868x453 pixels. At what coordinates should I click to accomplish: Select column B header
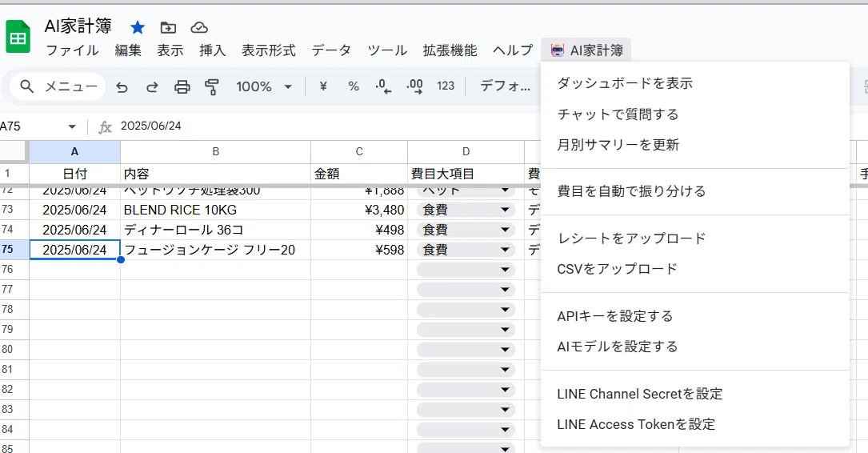(215, 152)
